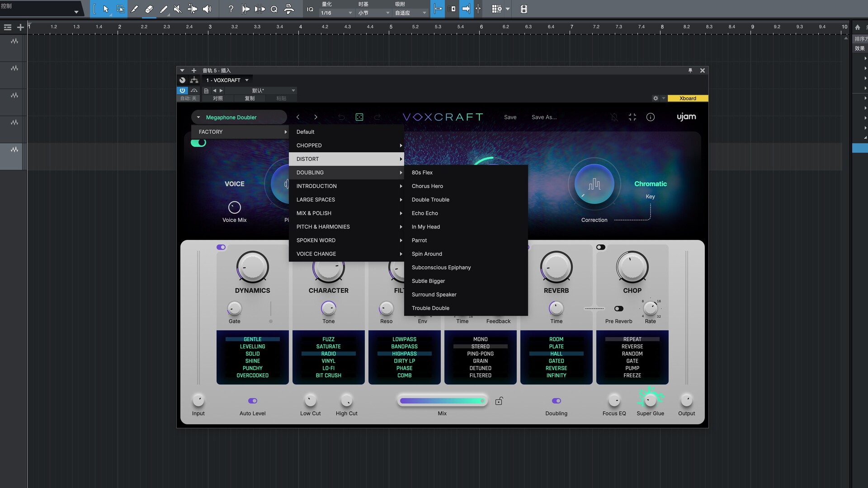Expand the 1 - VOXCRAFT insert dropdown
The height and width of the screenshot is (488, 868).
[247, 80]
